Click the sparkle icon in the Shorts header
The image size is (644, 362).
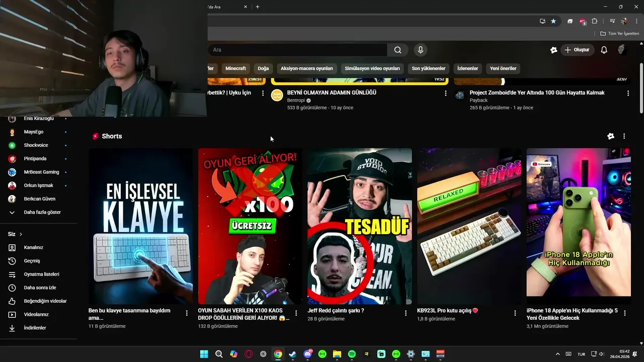(611, 136)
